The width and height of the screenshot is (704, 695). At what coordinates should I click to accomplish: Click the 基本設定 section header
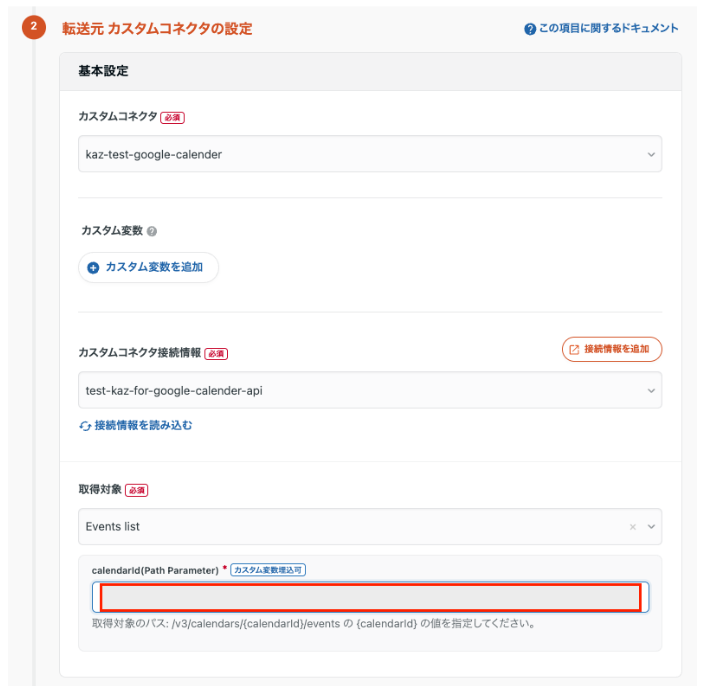click(x=103, y=71)
